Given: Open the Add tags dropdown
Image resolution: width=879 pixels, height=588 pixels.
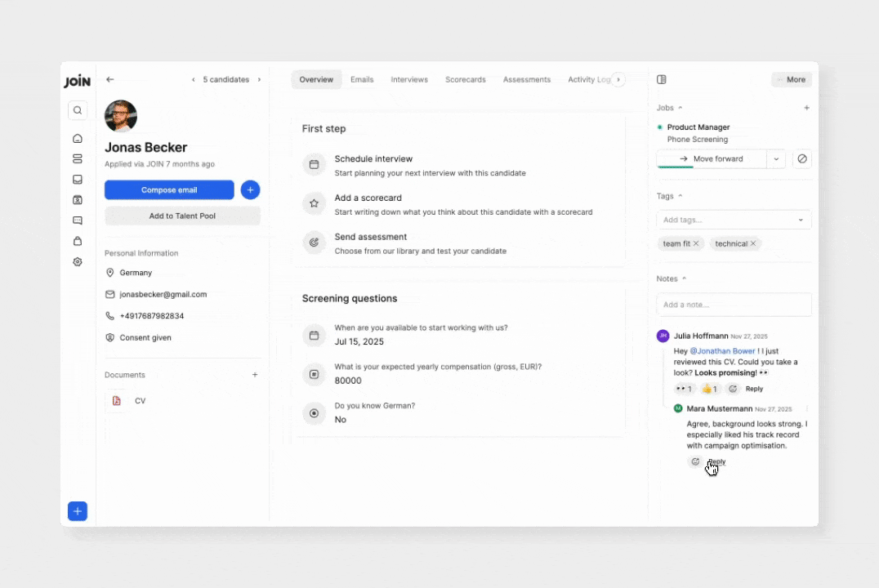Looking at the screenshot, I should coord(734,220).
